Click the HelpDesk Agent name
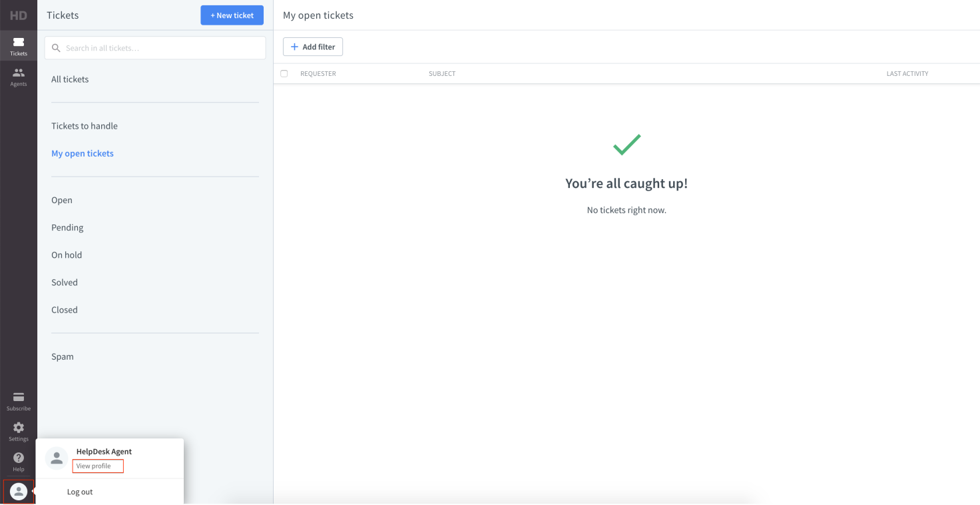The height and width of the screenshot is (505, 980). (x=104, y=451)
